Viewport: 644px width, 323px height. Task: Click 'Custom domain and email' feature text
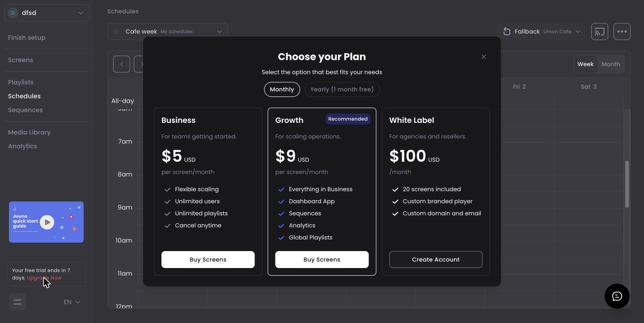tap(442, 214)
